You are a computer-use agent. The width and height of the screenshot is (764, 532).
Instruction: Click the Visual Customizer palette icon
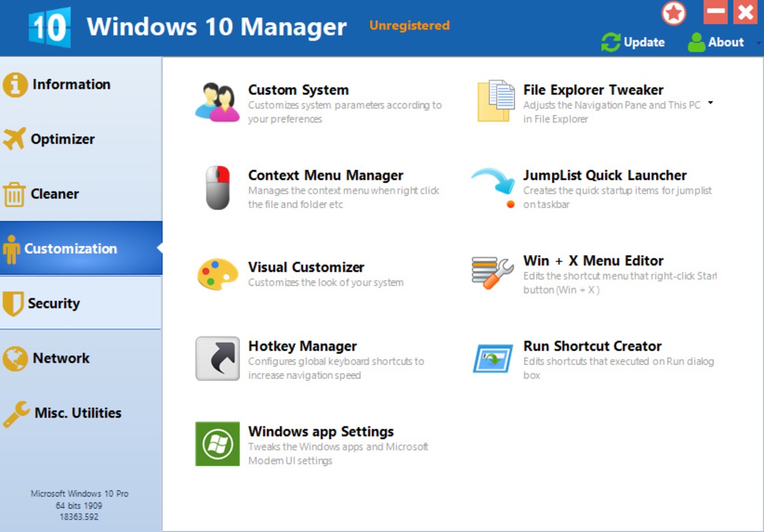[217, 274]
